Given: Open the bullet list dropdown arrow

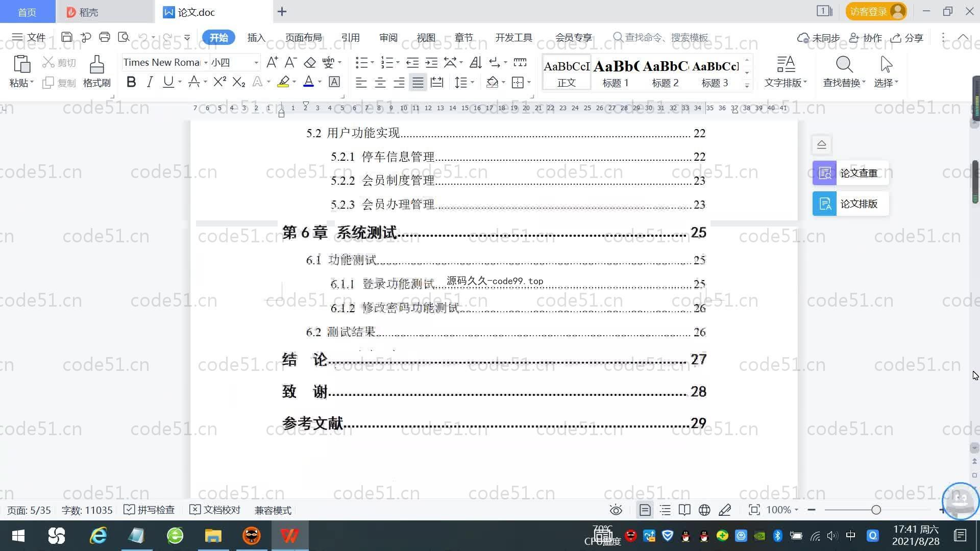Looking at the screenshot, I should point(372,63).
